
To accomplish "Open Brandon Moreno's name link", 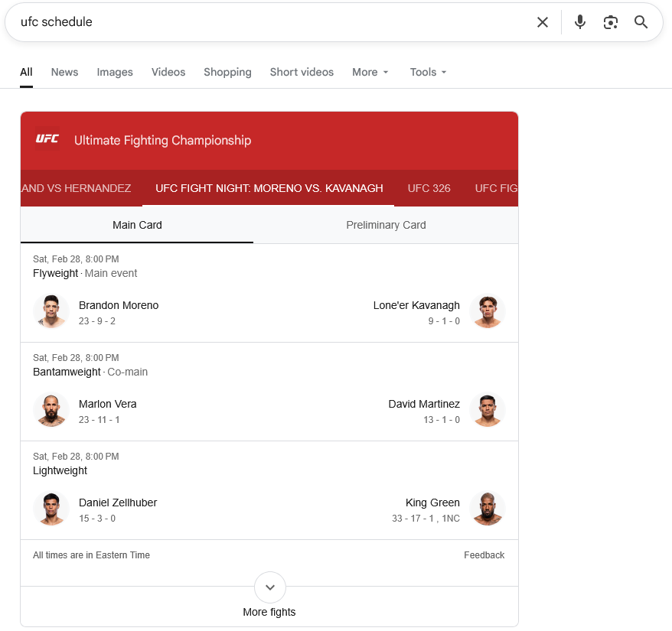I will tap(119, 305).
